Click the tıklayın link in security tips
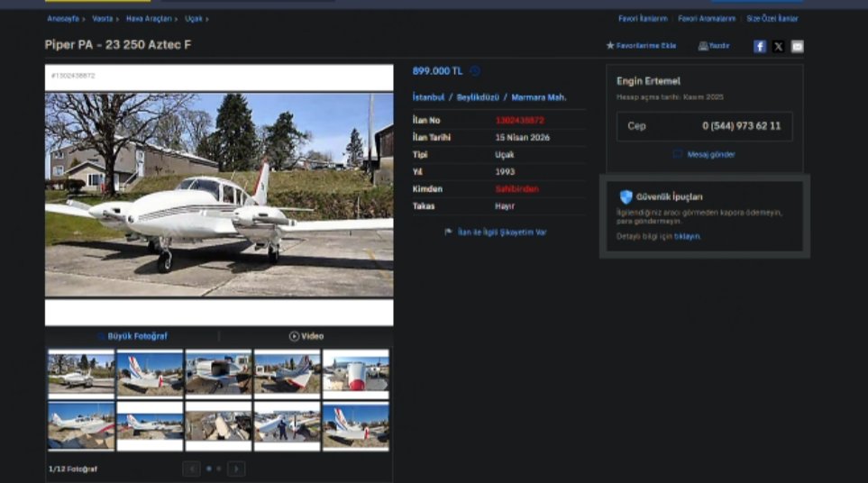Viewport: 868px width, 483px height. pyautogui.click(x=687, y=236)
